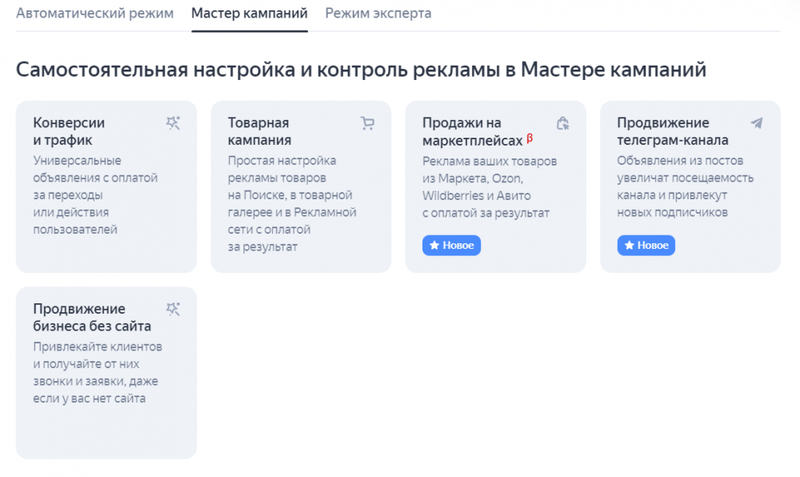Open the Режим эксперта tab

coord(378,13)
